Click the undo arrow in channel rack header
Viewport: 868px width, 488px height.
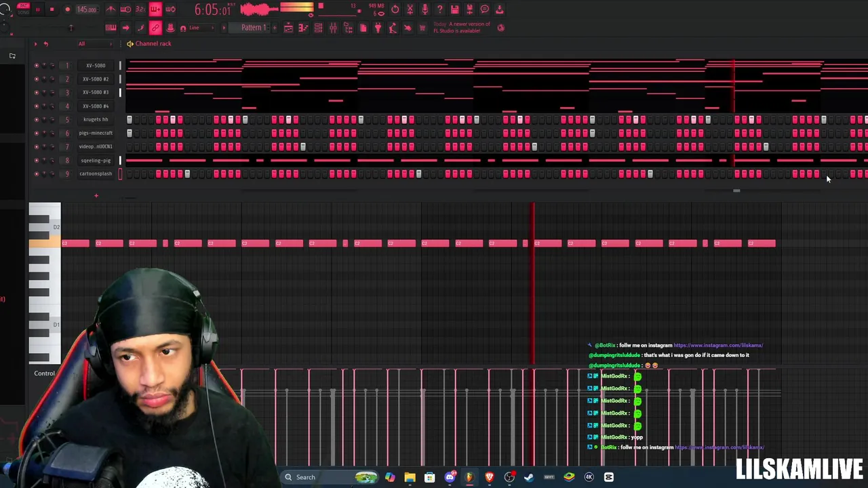coord(46,43)
